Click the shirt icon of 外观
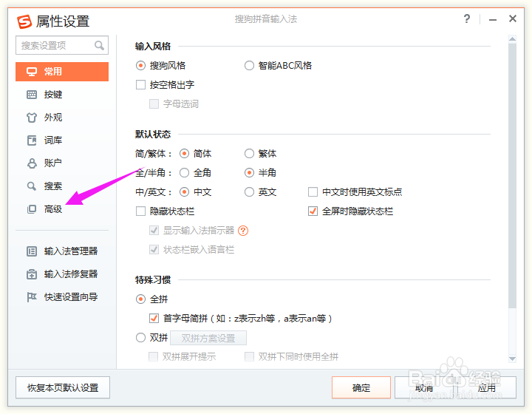Viewport: 532px width, 414px height. pos(32,118)
